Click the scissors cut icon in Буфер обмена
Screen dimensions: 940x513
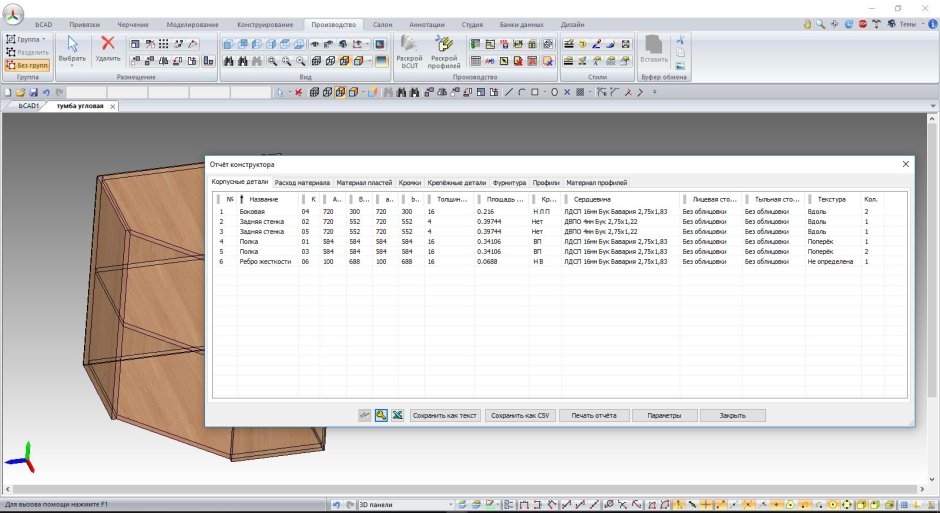click(x=680, y=40)
